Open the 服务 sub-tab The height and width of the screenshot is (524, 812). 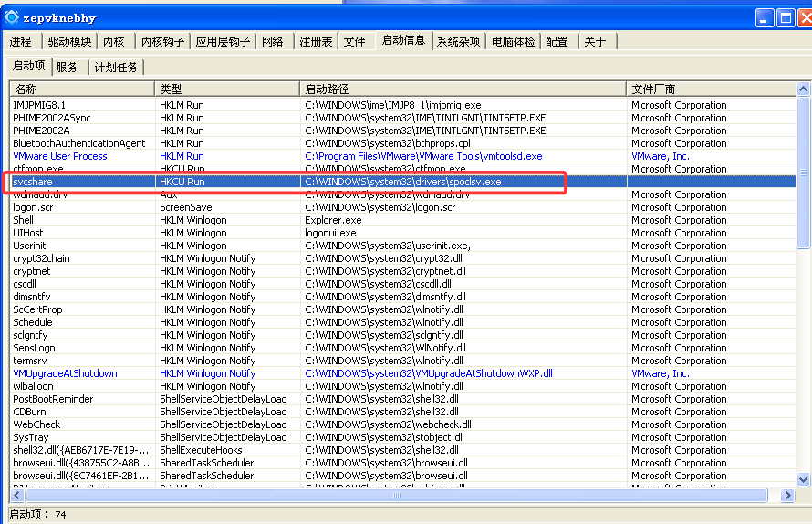[x=68, y=67]
